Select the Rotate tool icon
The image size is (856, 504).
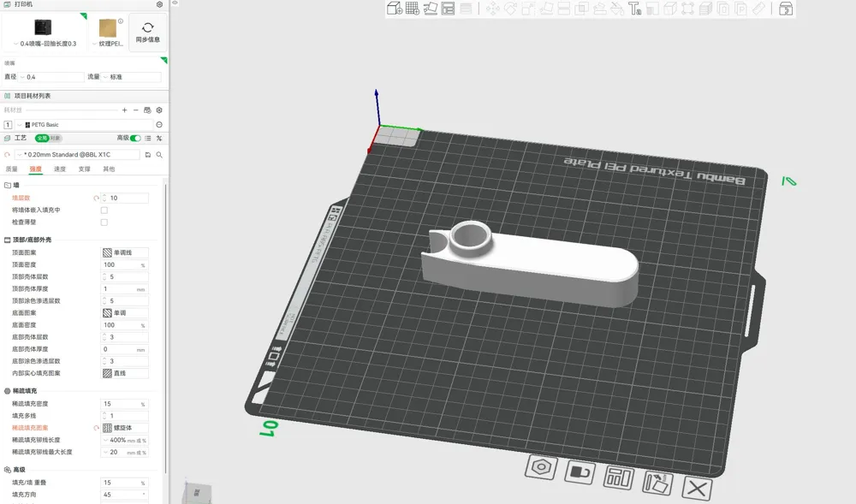[x=510, y=9]
